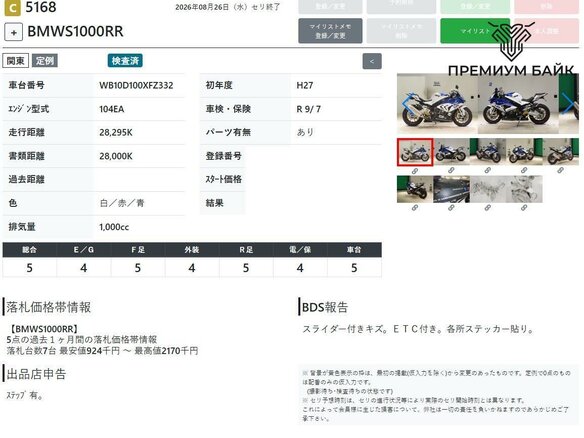The image size is (584, 438).
Task: Select the 関東 region tag
Action: tap(16, 61)
